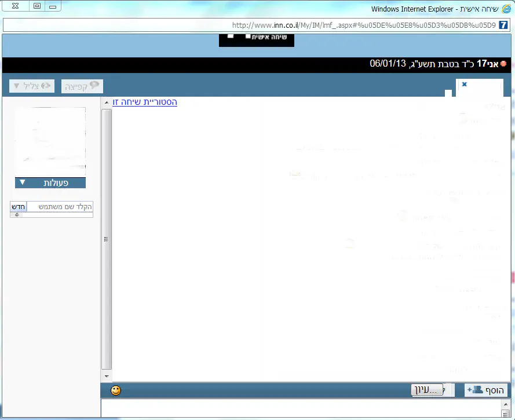515x420 pixels.
Task: Open the smiley emoticon picker
Action: 116,390
